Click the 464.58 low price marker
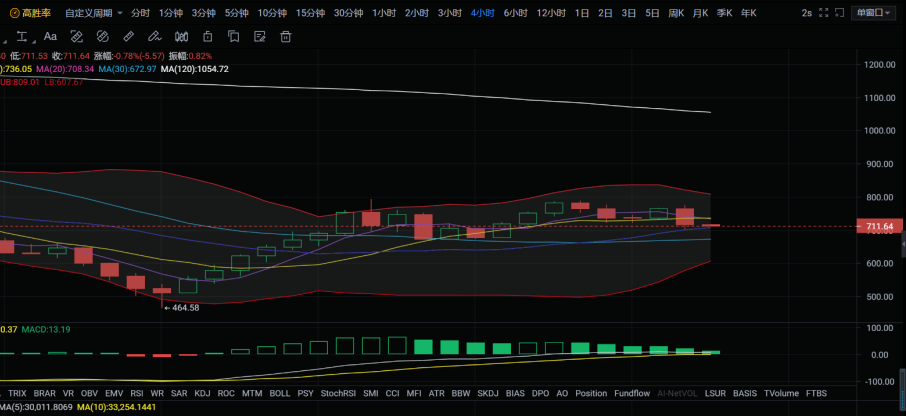Image resolution: width=906 pixels, height=416 pixels. [181, 308]
